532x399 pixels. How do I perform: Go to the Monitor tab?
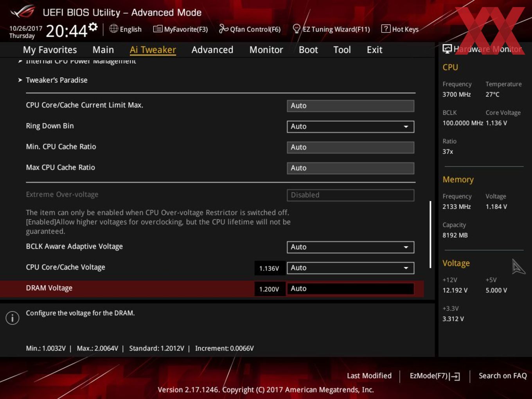[266, 50]
